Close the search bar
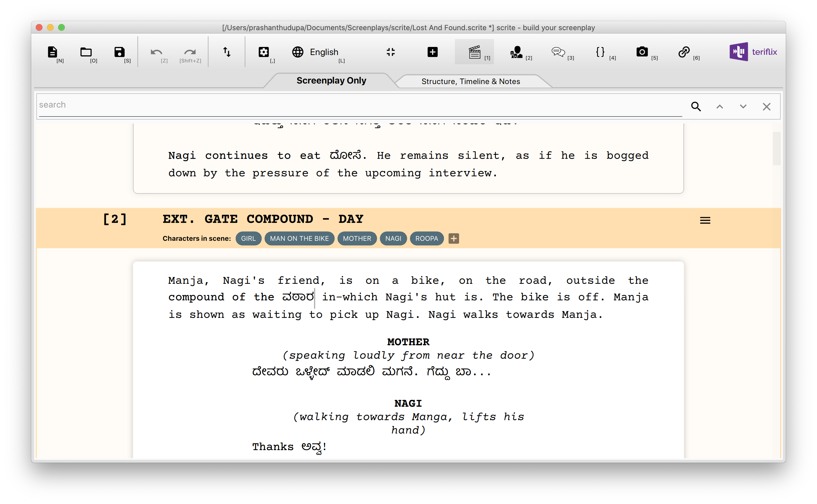 [x=767, y=107]
